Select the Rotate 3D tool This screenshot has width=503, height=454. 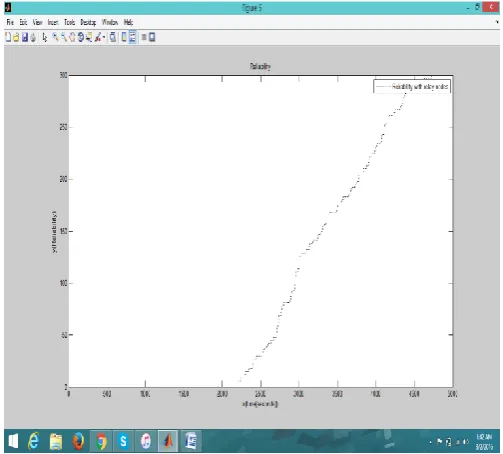(x=80, y=37)
